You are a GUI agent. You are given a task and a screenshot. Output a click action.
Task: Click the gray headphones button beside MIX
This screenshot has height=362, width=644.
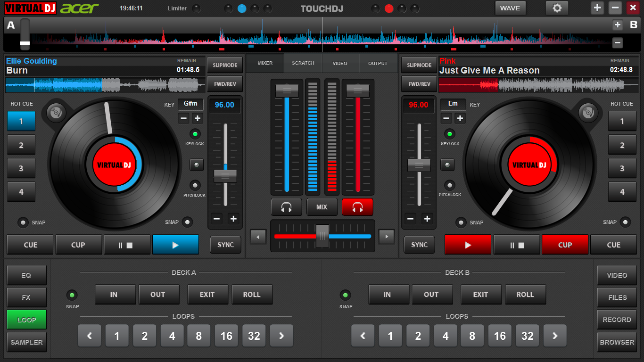[286, 207]
